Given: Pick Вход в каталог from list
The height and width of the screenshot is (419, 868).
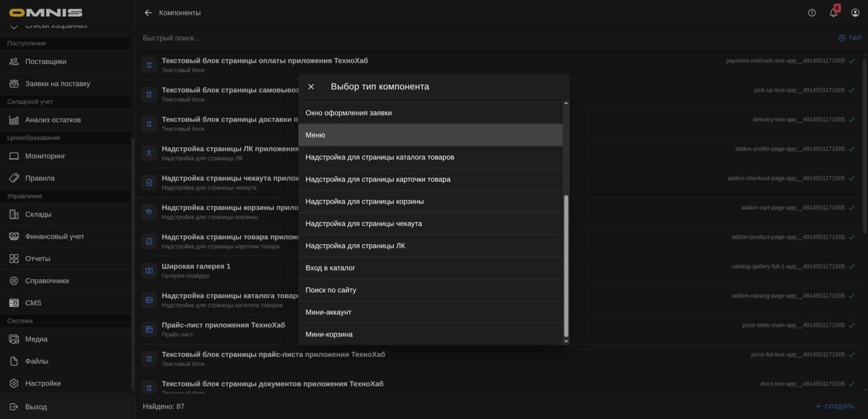Looking at the screenshot, I should pyautogui.click(x=430, y=268).
